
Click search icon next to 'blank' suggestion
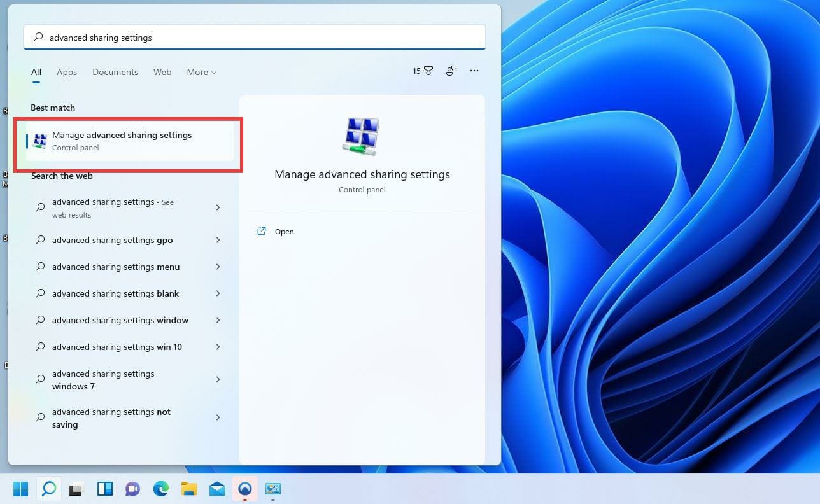point(40,293)
